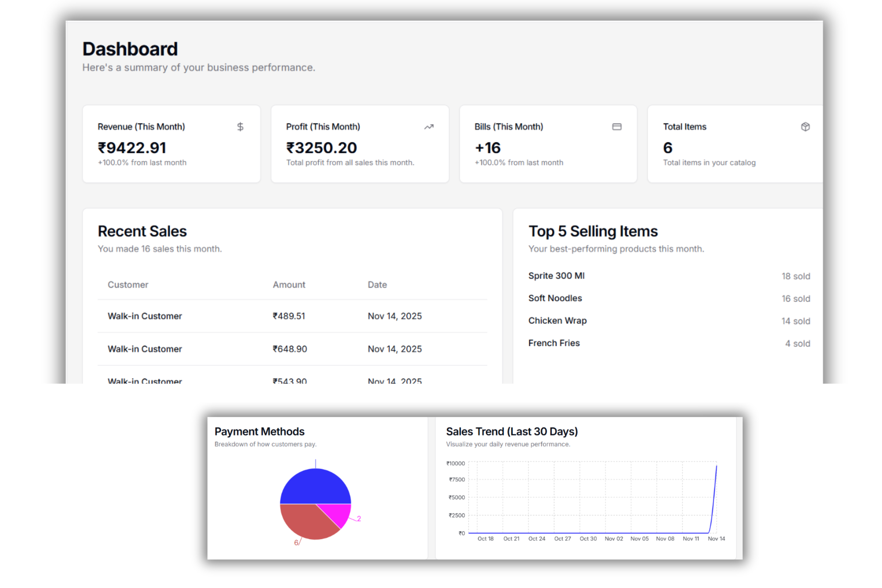
Task: Click the Date column header
Action: click(x=377, y=284)
